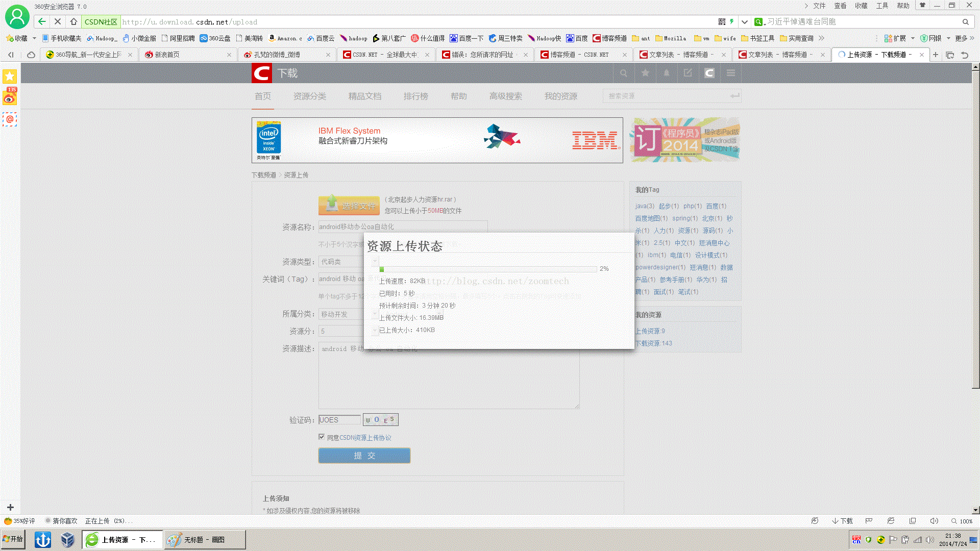Click the 搜索资源 search field
The height and width of the screenshot is (551, 980).
pyautogui.click(x=672, y=96)
